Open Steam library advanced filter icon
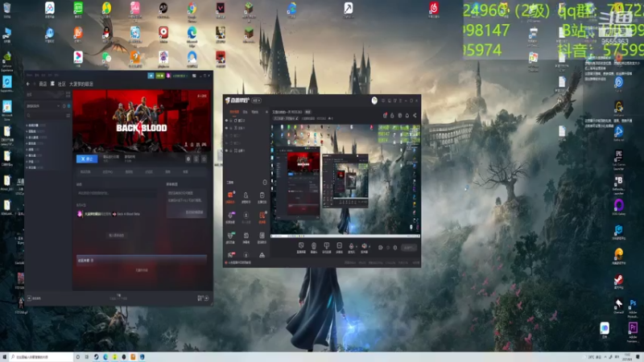Screen dimensions: 644x362 coord(68,115)
